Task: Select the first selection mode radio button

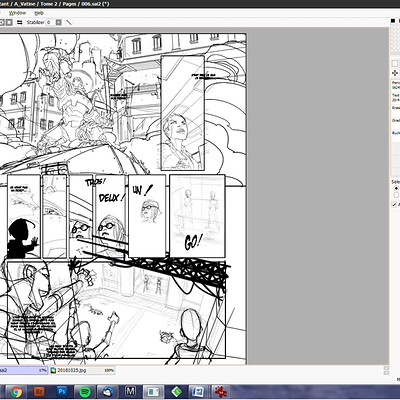Action: coord(396,188)
